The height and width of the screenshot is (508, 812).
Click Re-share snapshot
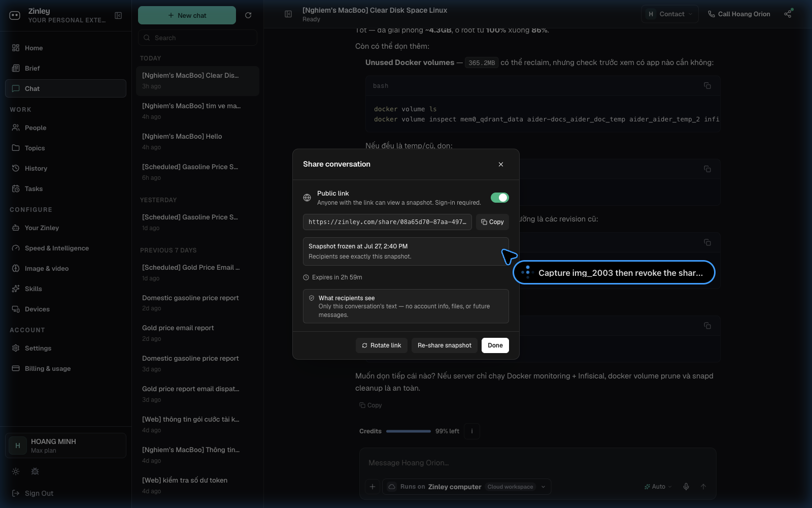[445, 345]
